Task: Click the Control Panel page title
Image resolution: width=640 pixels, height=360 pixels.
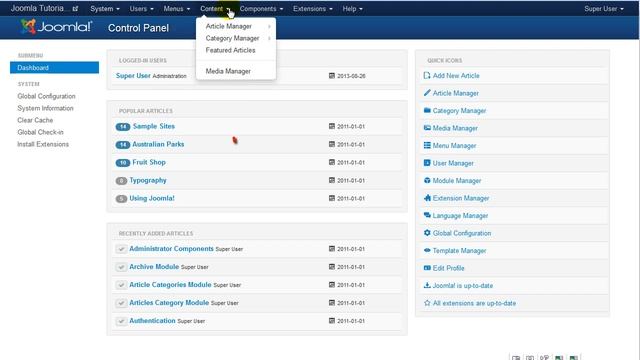Action: point(138,28)
